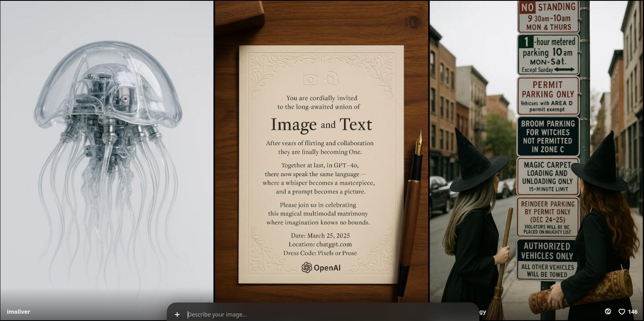The width and height of the screenshot is (644, 321).
Task: Focus the 'Describe your image...' prompt field
Action: pos(321,314)
